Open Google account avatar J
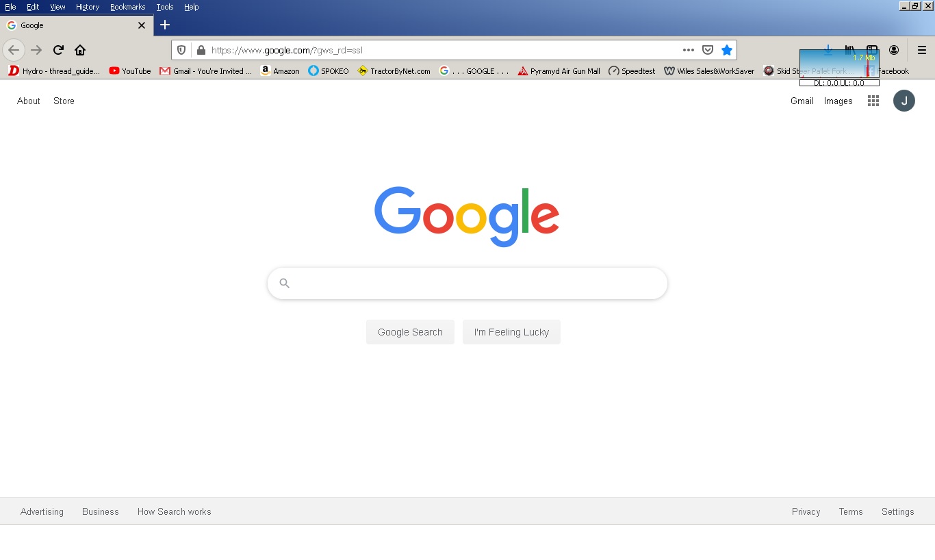Image resolution: width=935 pixels, height=560 pixels. tap(904, 101)
